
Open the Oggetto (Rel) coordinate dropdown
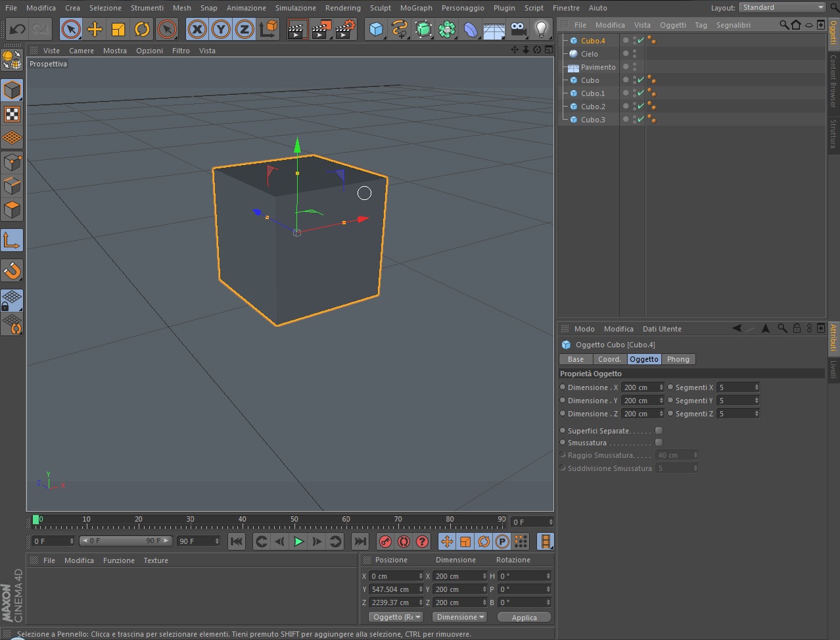(x=396, y=617)
